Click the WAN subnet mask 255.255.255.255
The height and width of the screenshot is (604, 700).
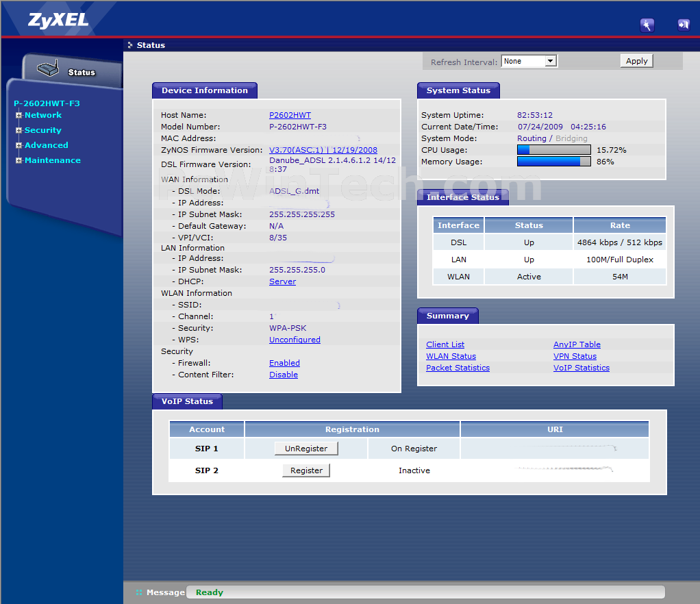(x=302, y=214)
